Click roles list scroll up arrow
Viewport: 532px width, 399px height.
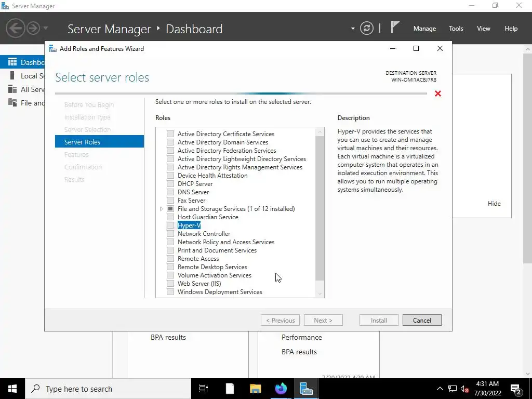pos(320,131)
